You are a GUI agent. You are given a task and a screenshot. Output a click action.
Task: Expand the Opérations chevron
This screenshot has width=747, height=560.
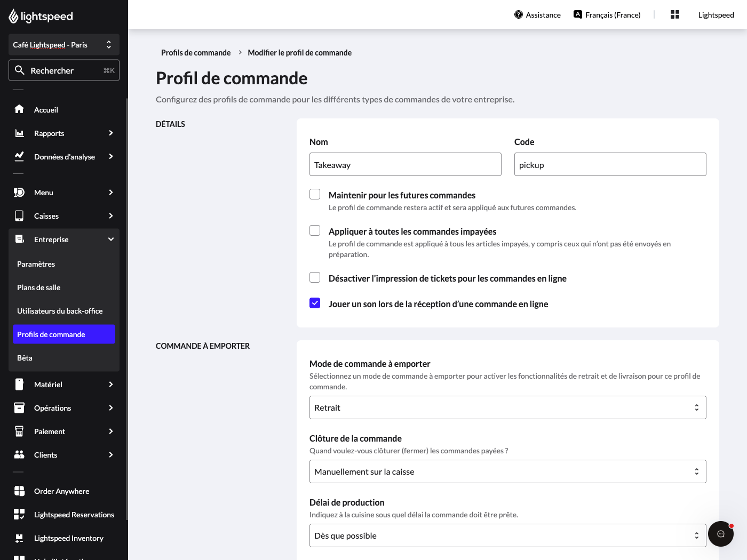tap(111, 407)
